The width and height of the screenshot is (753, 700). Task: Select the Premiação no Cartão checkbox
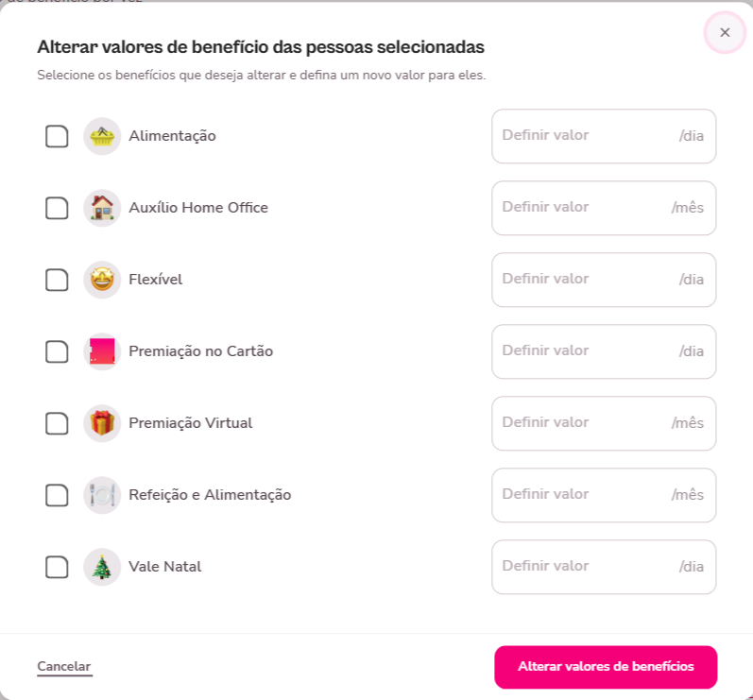[x=58, y=351]
